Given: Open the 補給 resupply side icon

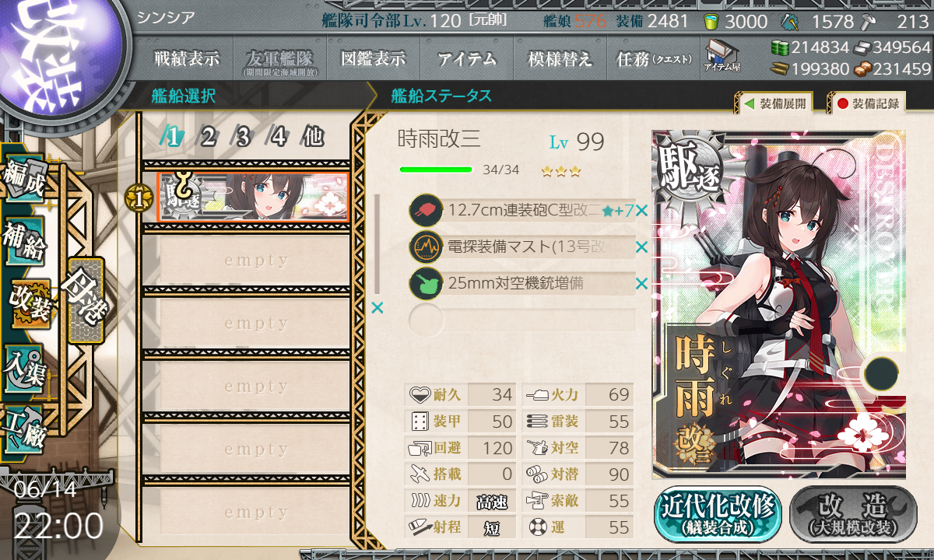Looking at the screenshot, I should 24,241.
